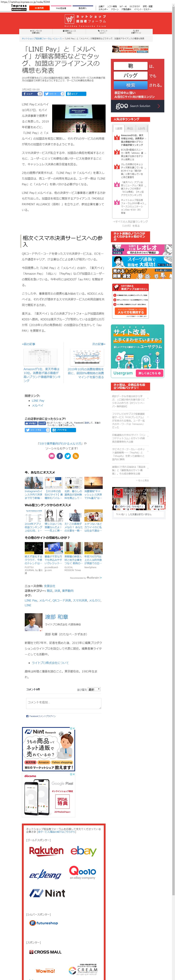The width and height of the screenshot is (175, 980).
Task: Click the コメントを追加 comment input field
Action: (x=63, y=703)
